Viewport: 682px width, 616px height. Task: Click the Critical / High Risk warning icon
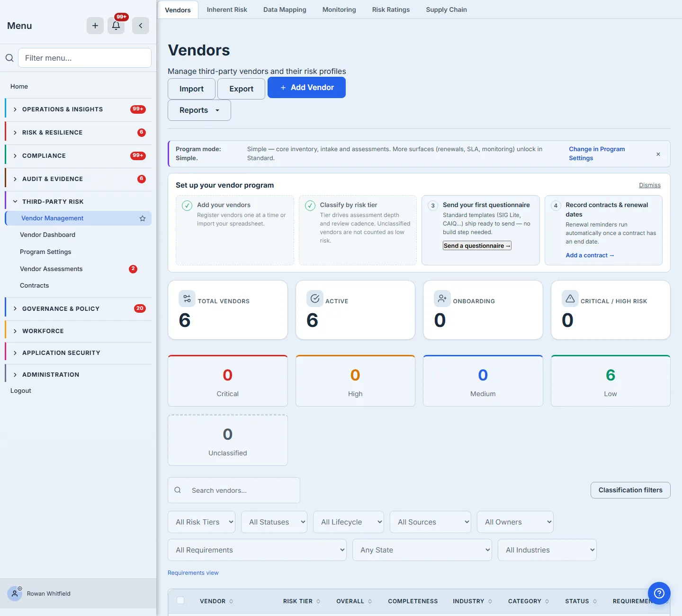(570, 299)
